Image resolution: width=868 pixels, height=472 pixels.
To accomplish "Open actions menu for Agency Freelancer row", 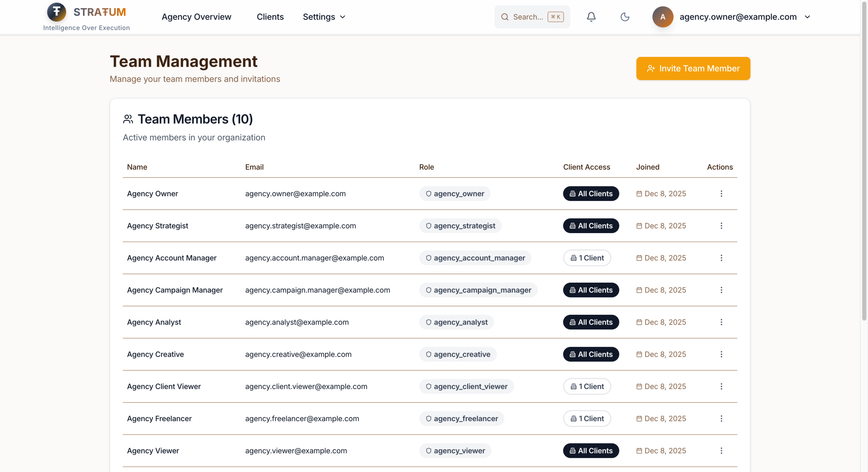I will click(721, 418).
